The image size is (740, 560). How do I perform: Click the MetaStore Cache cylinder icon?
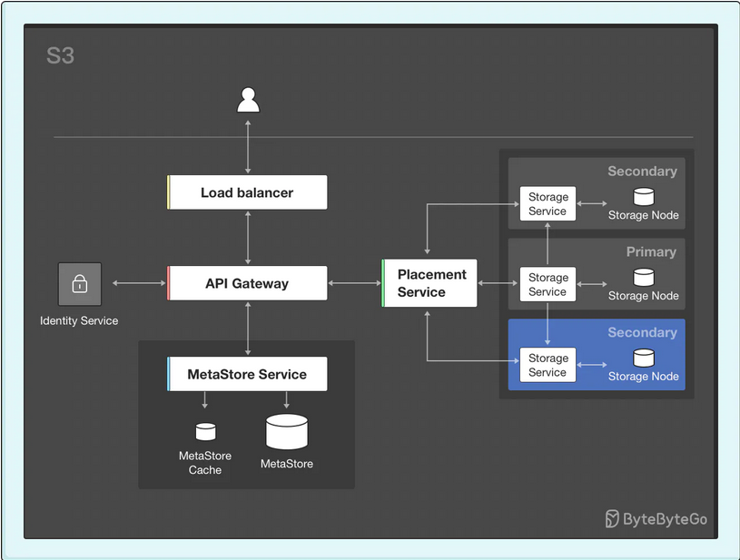coord(205,431)
